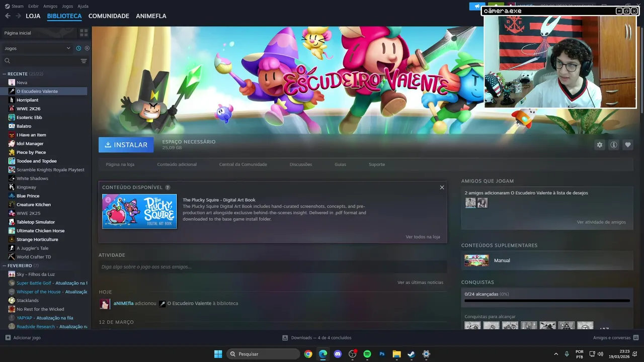Open the ANIMEFLA profile tab
The width and height of the screenshot is (644, 362).
[151, 16]
